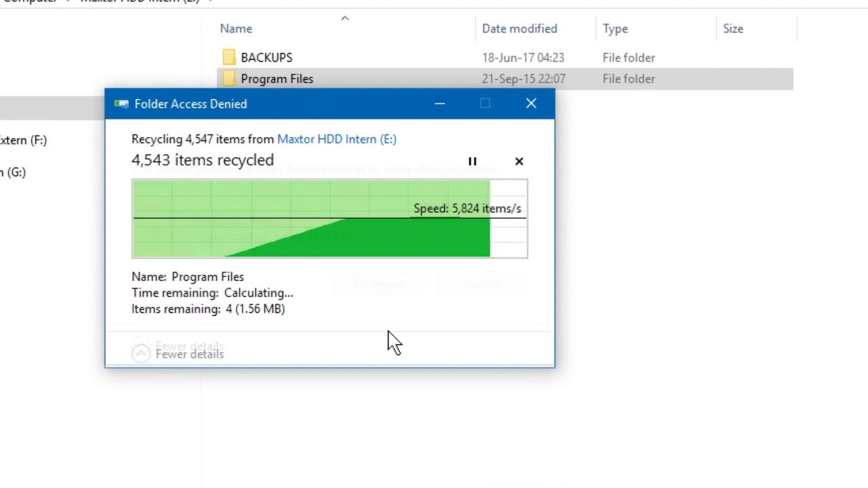Click 'File folder' type of BACKUPS row
Screen dimensions: 868x488
[x=629, y=58]
